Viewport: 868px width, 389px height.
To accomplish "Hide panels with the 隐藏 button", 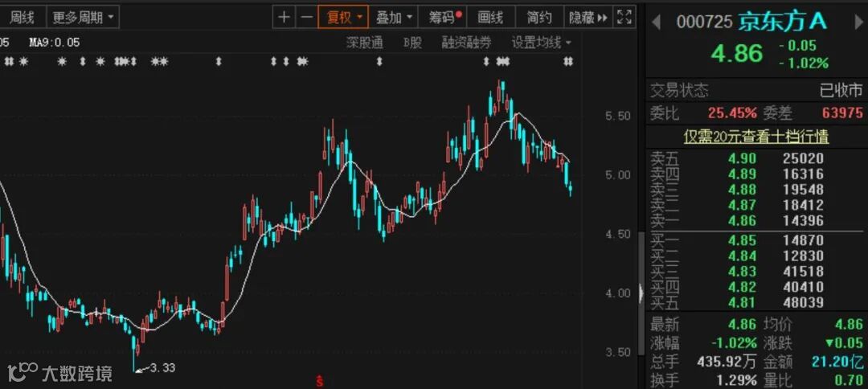I will (588, 17).
